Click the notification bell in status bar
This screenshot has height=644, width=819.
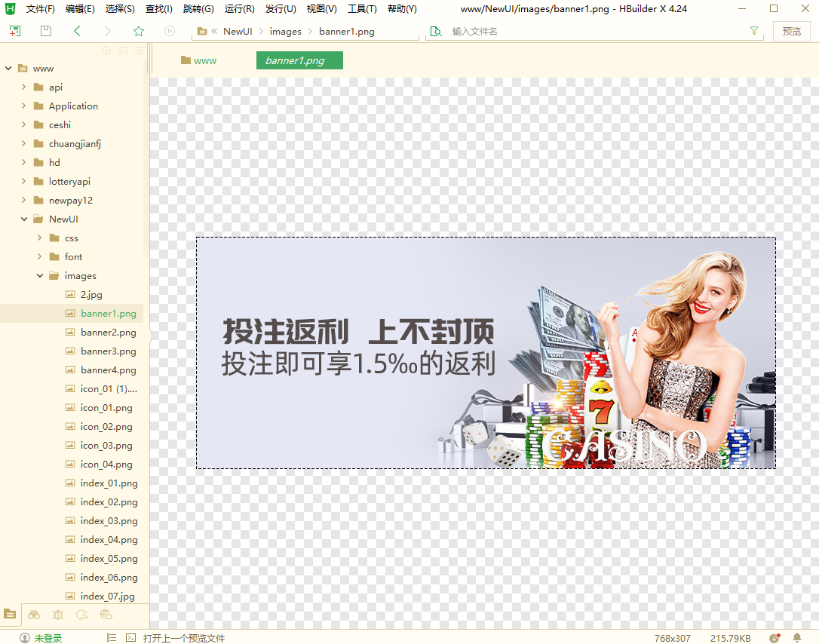pos(797,638)
